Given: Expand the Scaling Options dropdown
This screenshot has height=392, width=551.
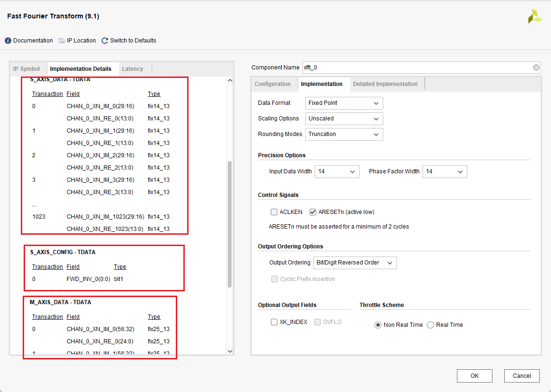Looking at the screenshot, I should click(344, 119).
